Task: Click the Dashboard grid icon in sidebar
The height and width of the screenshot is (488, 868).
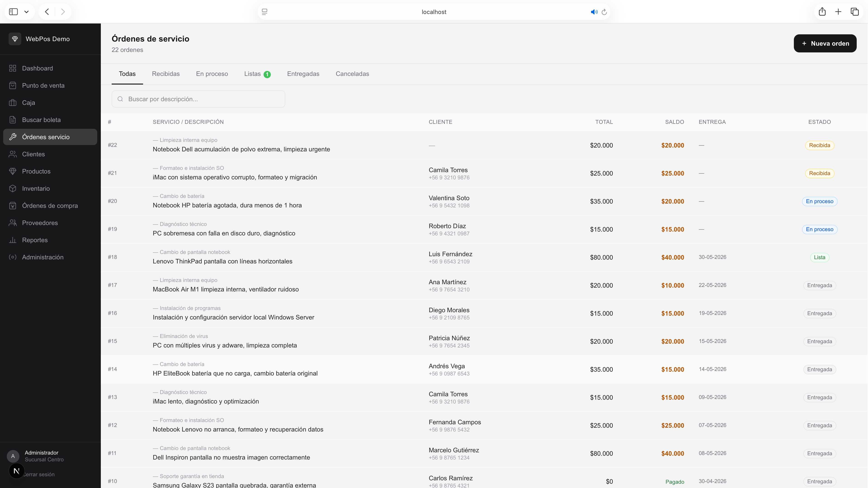Action: (x=13, y=68)
